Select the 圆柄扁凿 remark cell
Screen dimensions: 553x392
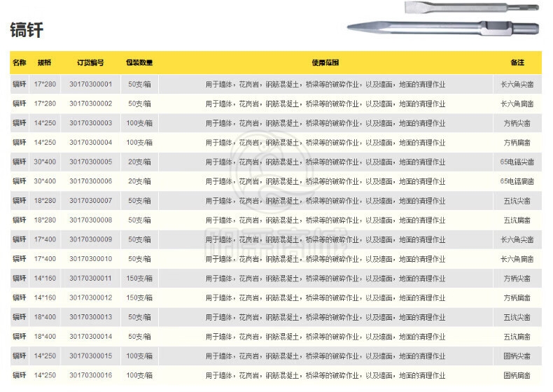pyautogui.click(x=517, y=376)
